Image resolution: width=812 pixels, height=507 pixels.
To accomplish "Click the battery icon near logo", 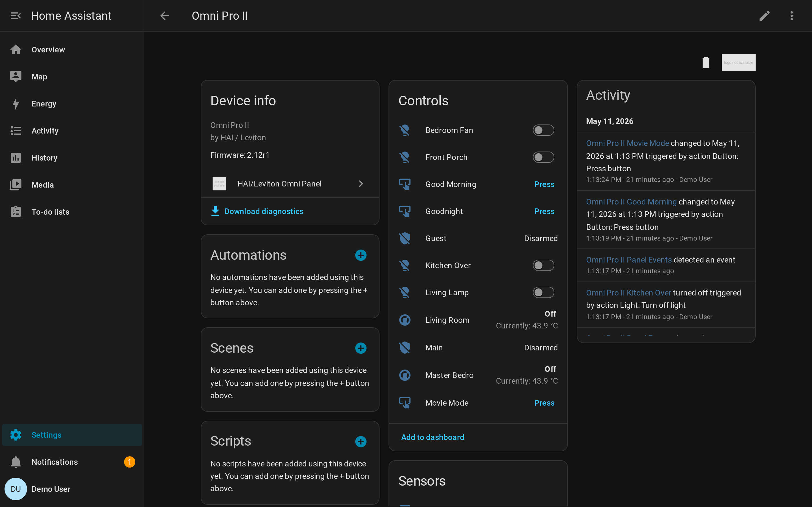I will [x=706, y=62].
